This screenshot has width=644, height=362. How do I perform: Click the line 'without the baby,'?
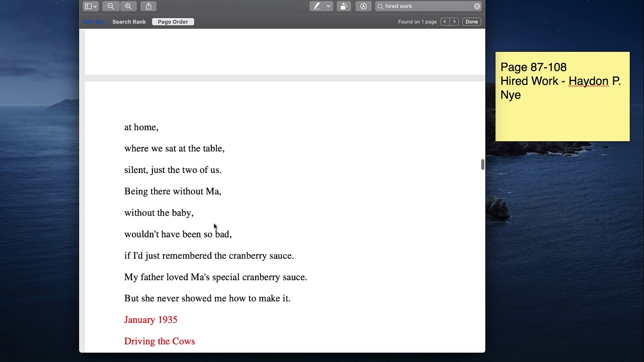click(x=159, y=213)
